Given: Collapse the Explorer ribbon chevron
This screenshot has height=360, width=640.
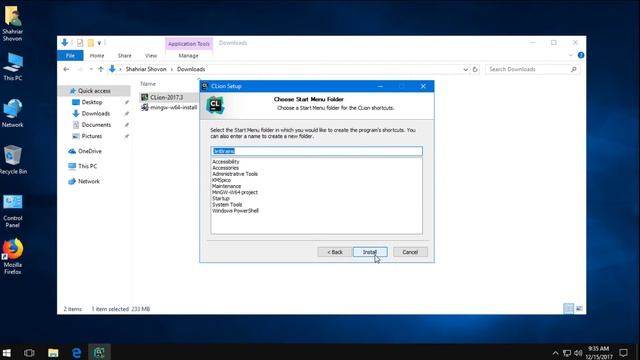Looking at the screenshot, I should pos(571,55).
